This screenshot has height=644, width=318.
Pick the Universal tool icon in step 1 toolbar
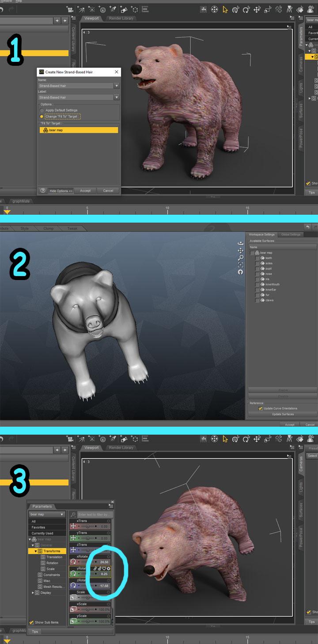pos(236,9)
